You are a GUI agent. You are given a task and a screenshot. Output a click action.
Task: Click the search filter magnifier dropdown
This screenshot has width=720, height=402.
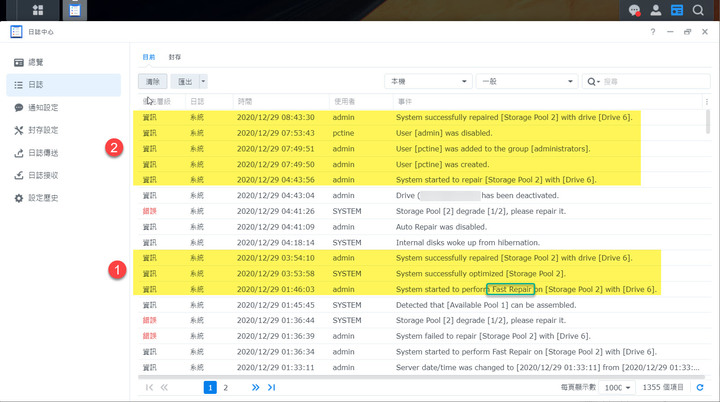point(593,81)
